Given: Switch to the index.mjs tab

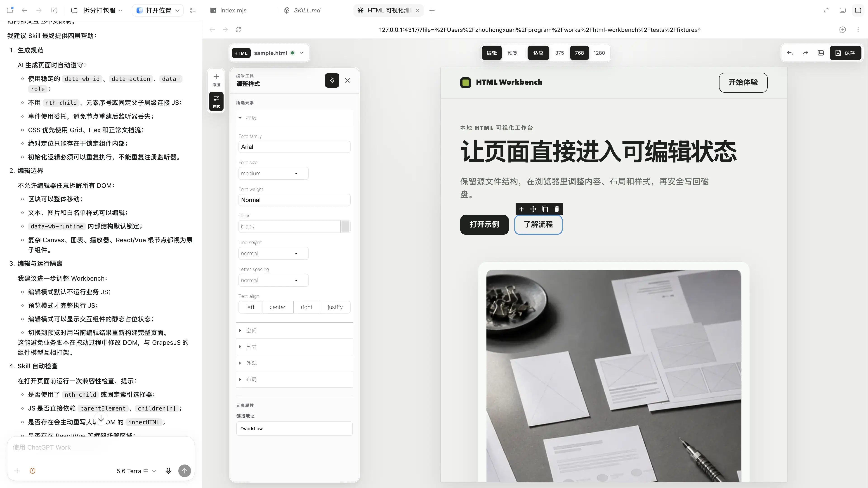Looking at the screenshot, I should point(233,10).
